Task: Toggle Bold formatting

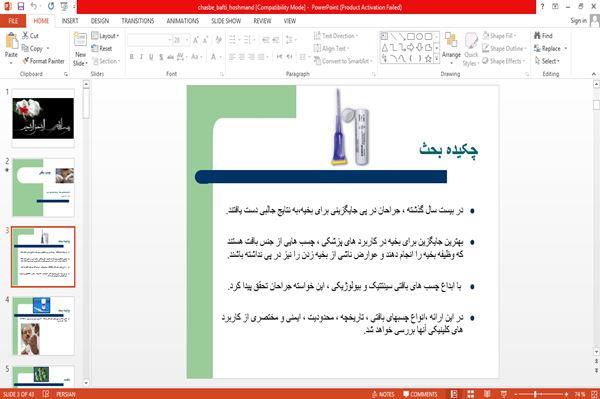Action: (132, 57)
